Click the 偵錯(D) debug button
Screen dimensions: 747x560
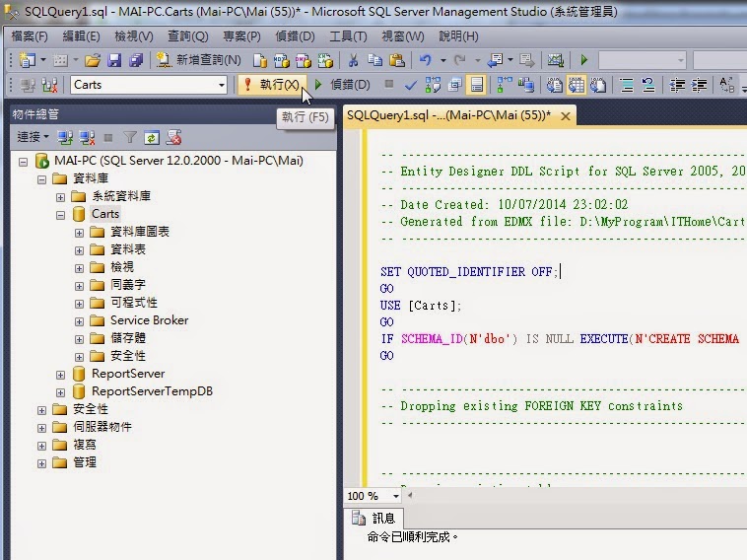point(342,85)
